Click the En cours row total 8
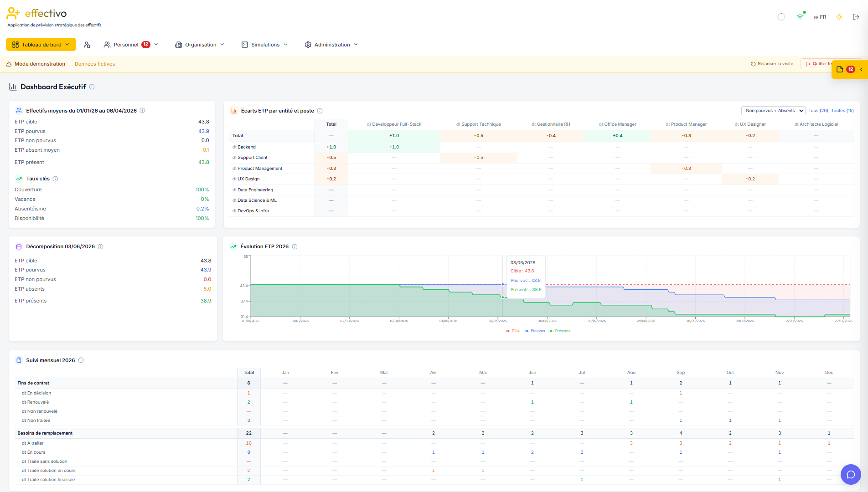This screenshot has width=868, height=492. click(249, 452)
